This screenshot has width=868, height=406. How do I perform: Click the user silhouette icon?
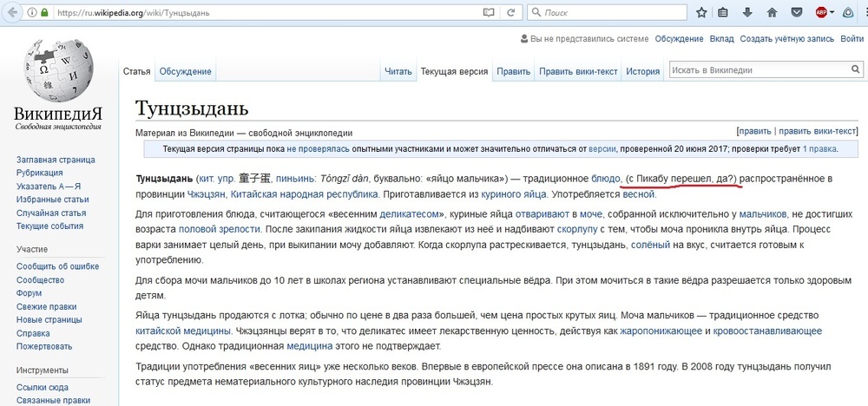pos(524,39)
